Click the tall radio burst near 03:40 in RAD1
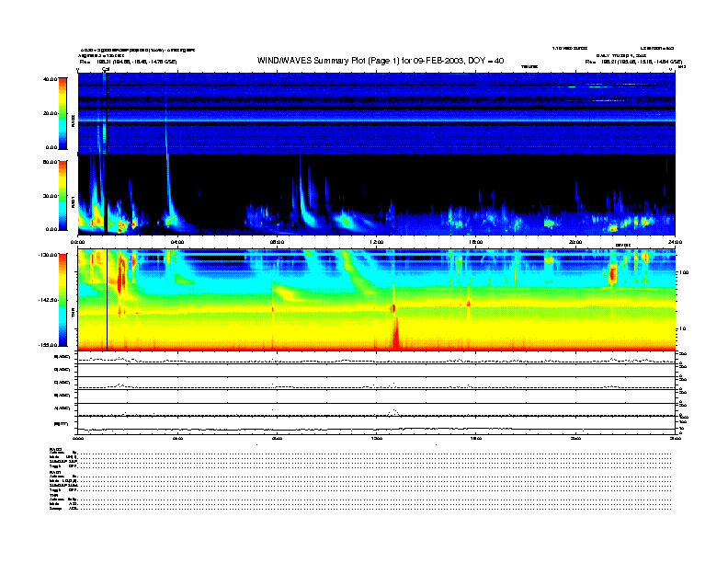 coord(168,190)
